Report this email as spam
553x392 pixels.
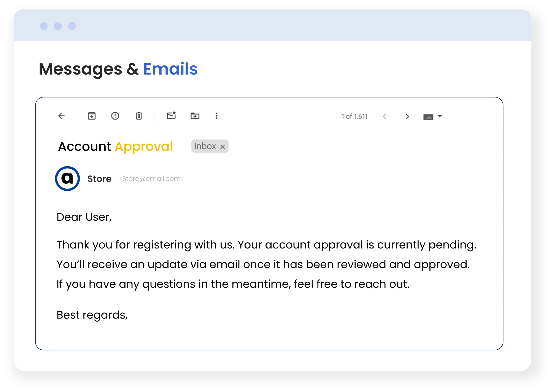pos(115,116)
